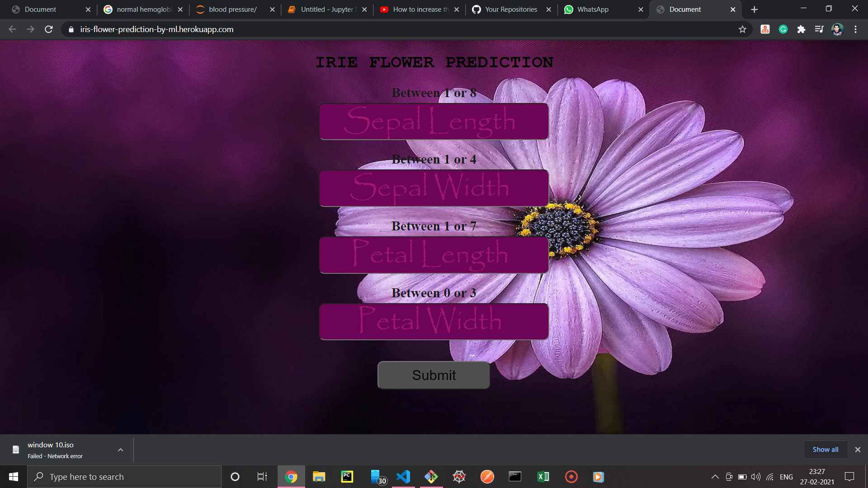The width and height of the screenshot is (868, 488).
Task: Open Visual Studio Code from taskbar
Action: coord(403,477)
